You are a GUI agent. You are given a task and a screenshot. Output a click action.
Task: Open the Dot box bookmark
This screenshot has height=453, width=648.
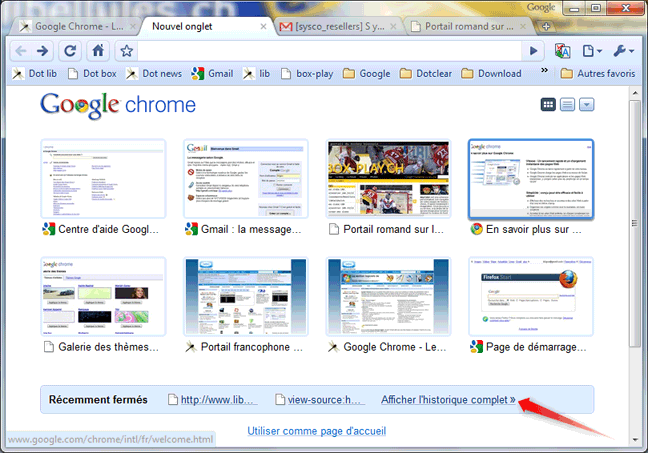(x=92, y=74)
